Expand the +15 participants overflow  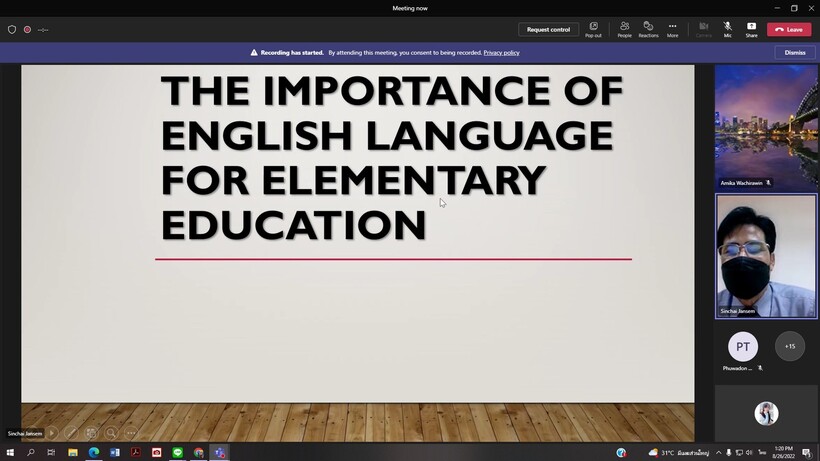click(x=789, y=347)
